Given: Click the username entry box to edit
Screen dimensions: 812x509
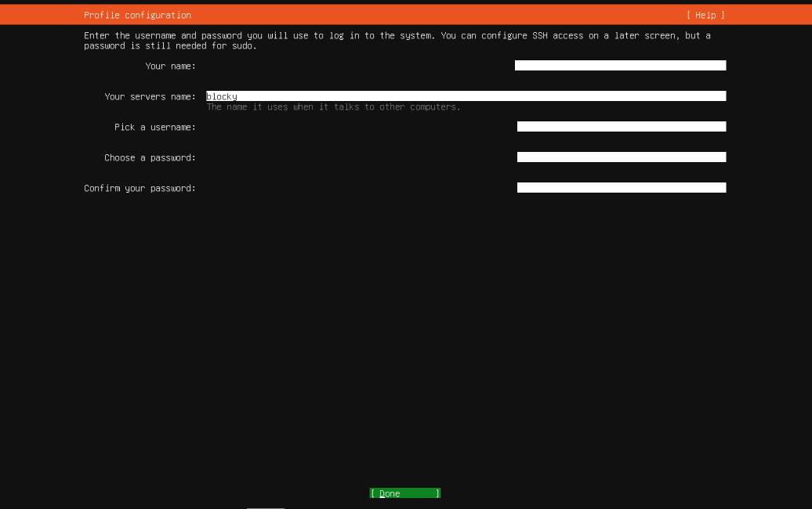Looking at the screenshot, I should click(x=621, y=125).
